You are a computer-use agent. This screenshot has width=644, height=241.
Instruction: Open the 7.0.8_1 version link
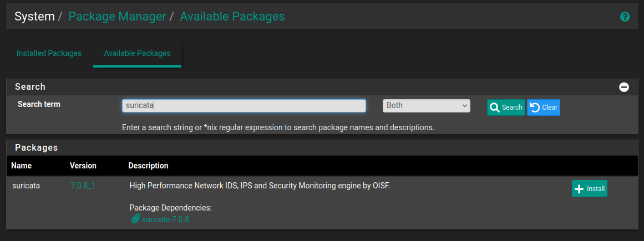point(83,186)
